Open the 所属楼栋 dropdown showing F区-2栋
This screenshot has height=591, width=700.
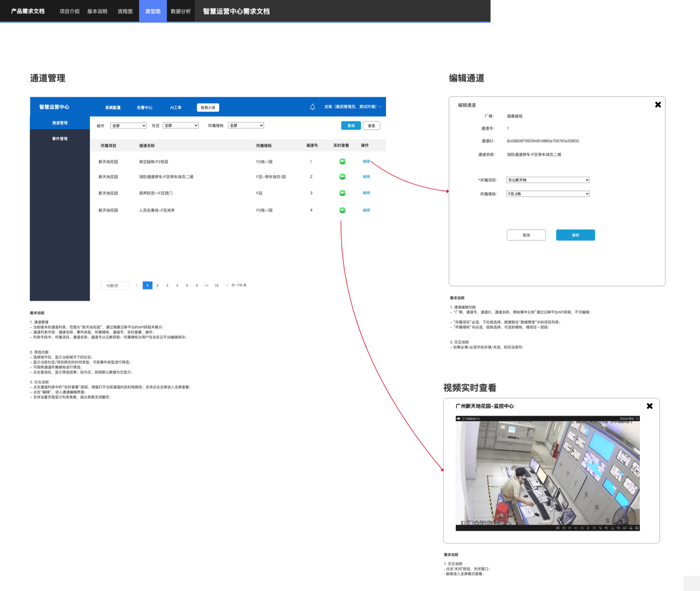coord(548,194)
